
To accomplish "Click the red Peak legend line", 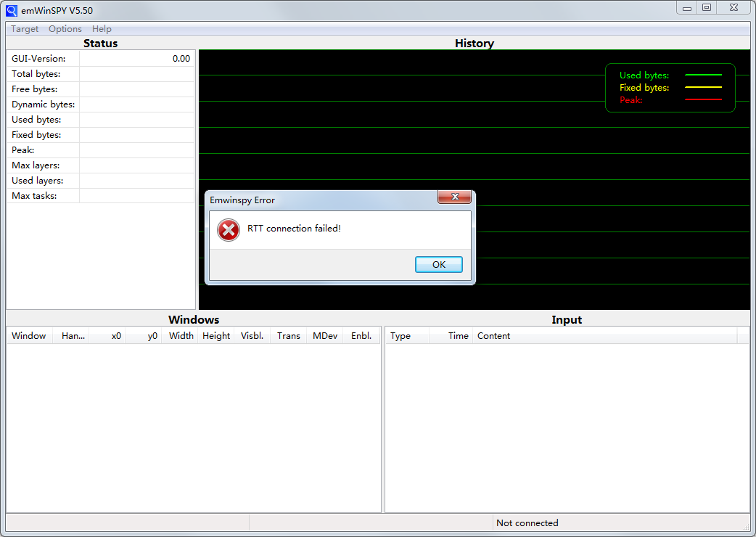I will point(703,100).
